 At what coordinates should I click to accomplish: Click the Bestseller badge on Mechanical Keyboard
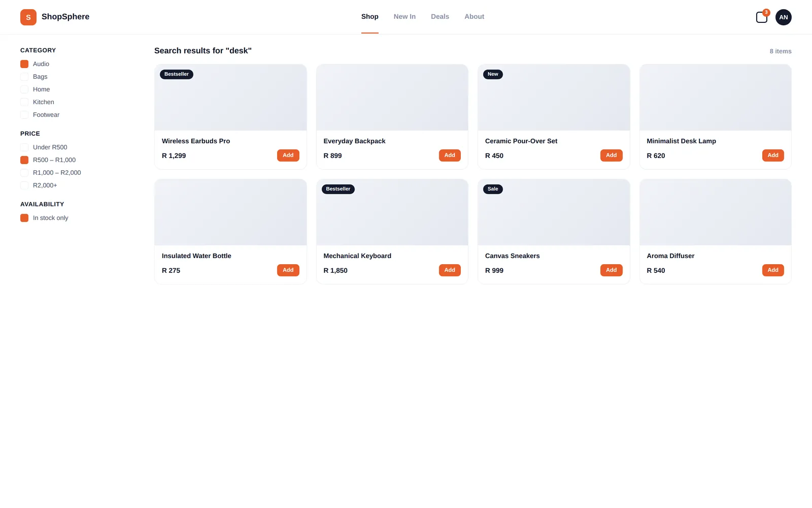pos(338,189)
